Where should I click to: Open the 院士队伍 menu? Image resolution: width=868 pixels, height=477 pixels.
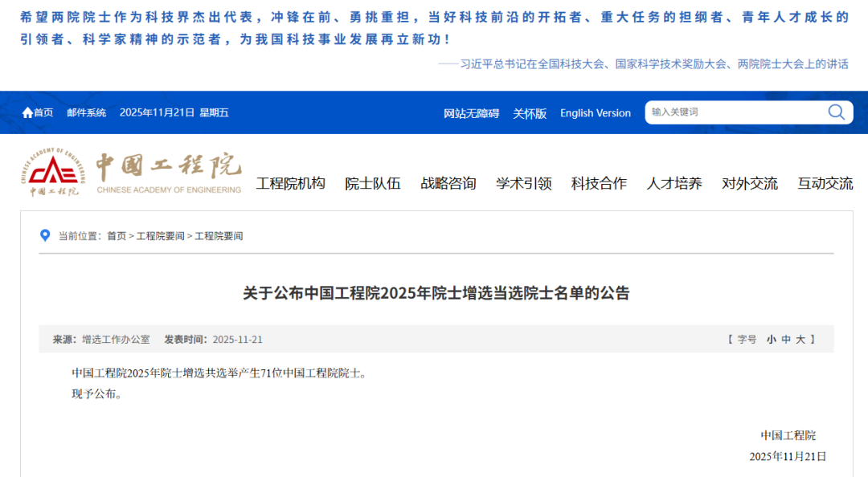(x=373, y=183)
